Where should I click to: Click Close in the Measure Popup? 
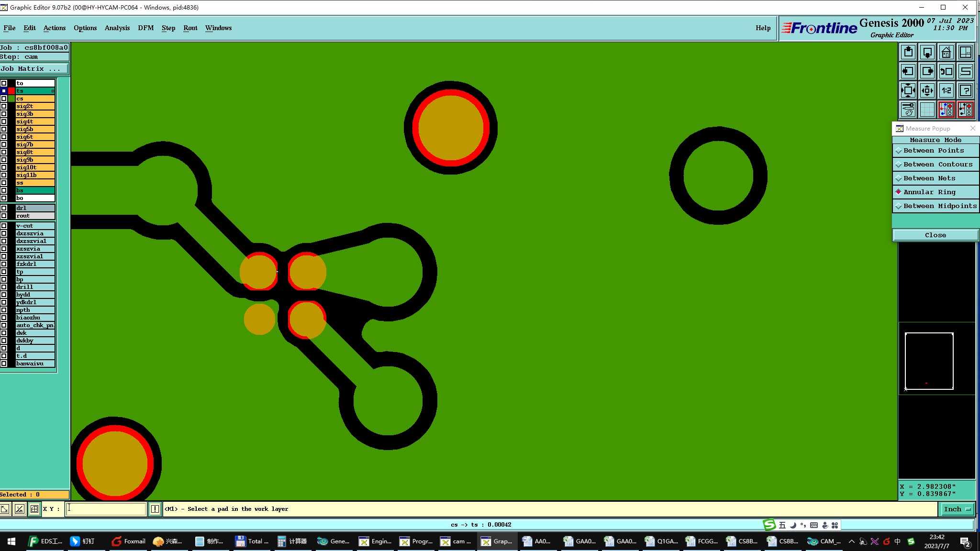(935, 235)
